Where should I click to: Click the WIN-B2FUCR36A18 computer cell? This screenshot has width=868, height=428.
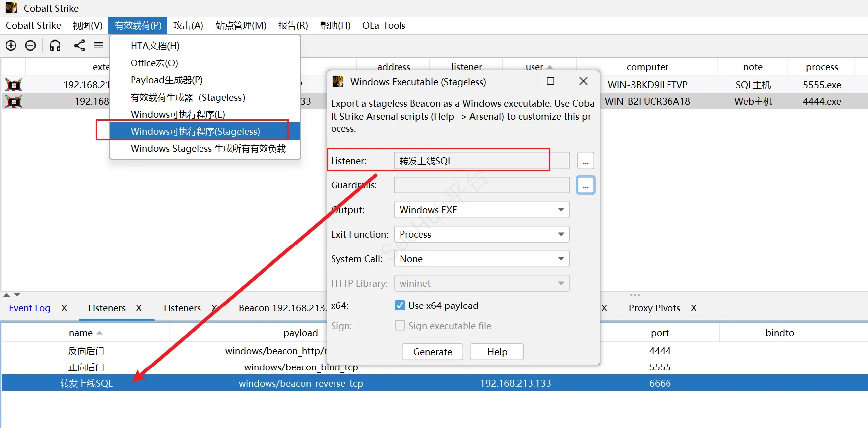pyautogui.click(x=648, y=101)
